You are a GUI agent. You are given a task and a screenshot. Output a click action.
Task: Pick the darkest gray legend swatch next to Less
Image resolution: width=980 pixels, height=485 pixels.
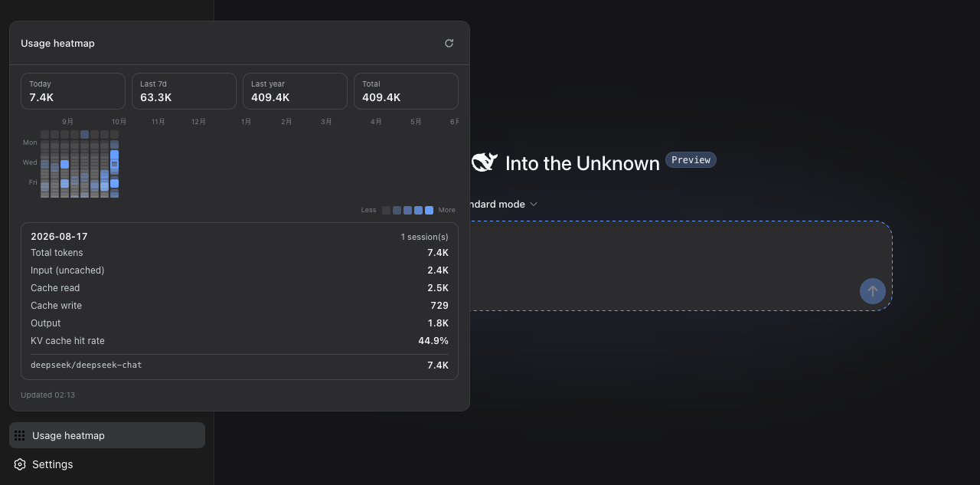(387, 210)
